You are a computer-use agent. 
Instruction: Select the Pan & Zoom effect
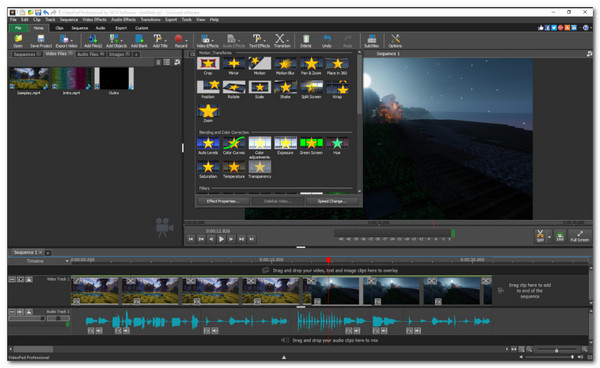(311, 66)
